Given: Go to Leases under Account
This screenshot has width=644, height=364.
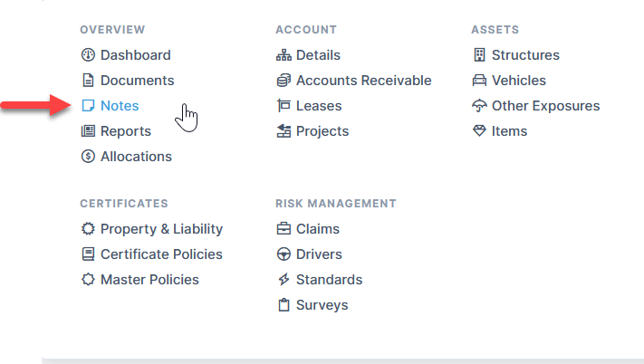Looking at the screenshot, I should (x=318, y=106).
